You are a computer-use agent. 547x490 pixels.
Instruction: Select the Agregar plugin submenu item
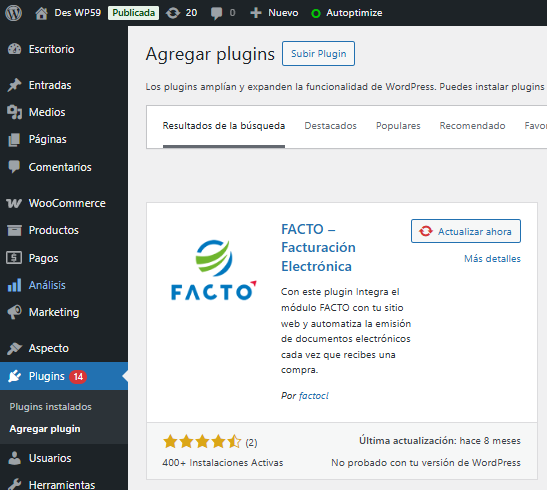[x=45, y=429]
